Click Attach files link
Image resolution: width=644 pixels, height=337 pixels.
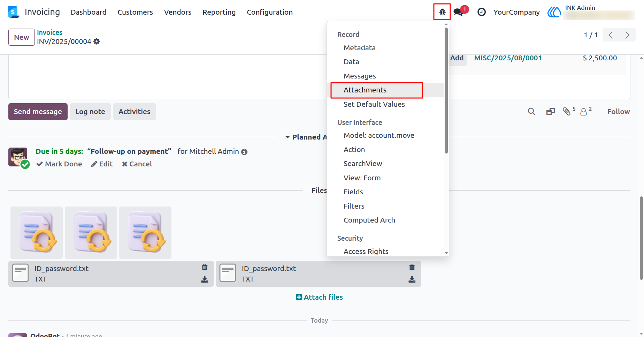[319, 297]
